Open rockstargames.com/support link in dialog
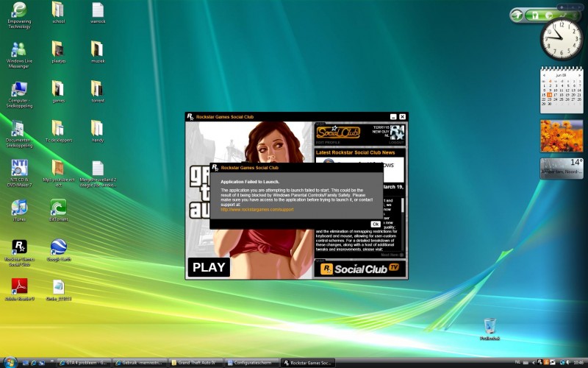Screen dimensions: 588x368 click(x=257, y=210)
